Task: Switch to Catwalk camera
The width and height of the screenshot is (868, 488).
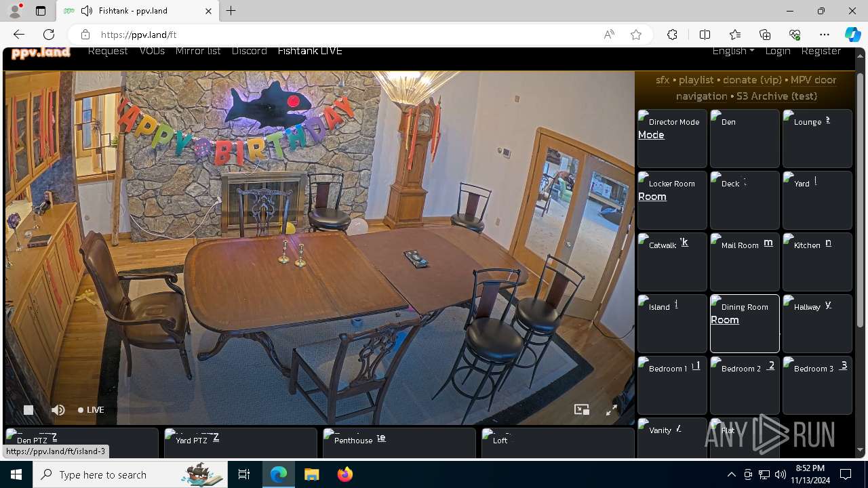Action: pos(672,262)
